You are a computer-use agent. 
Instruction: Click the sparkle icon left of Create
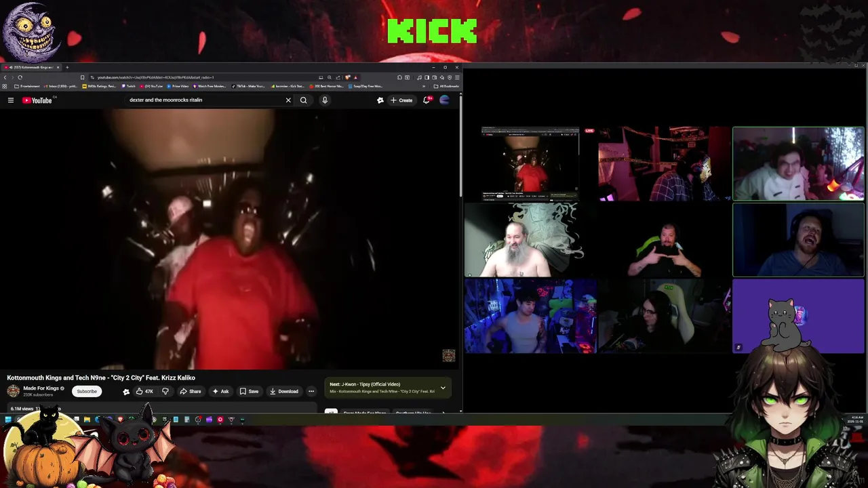(x=380, y=100)
